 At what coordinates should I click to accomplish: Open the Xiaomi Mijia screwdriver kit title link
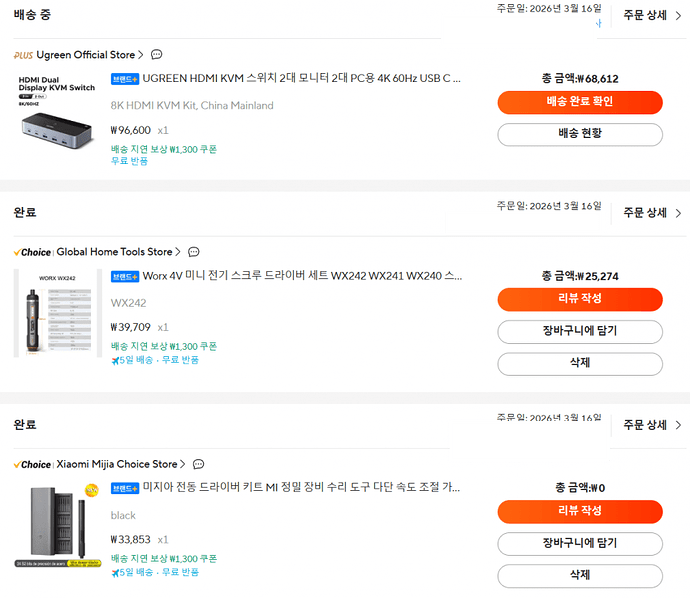click(x=302, y=487)
